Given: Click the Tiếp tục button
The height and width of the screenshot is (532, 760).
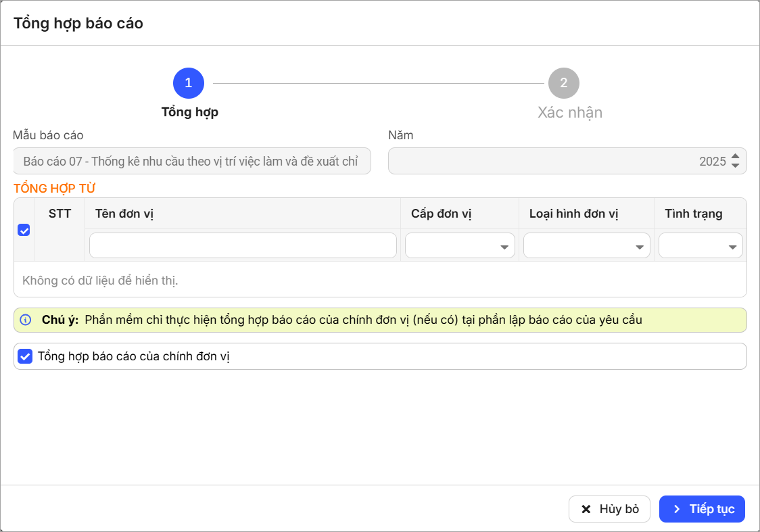Looking at the screenshot, I should [x=702, y=509].
